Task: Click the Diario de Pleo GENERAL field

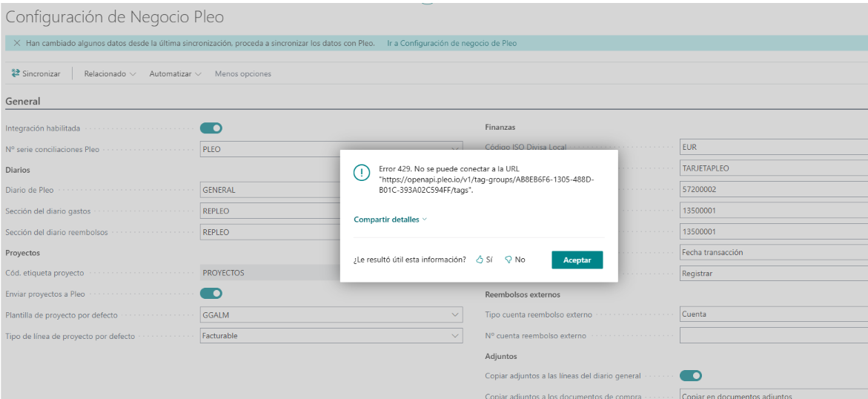Action: [x=270, y=190]
